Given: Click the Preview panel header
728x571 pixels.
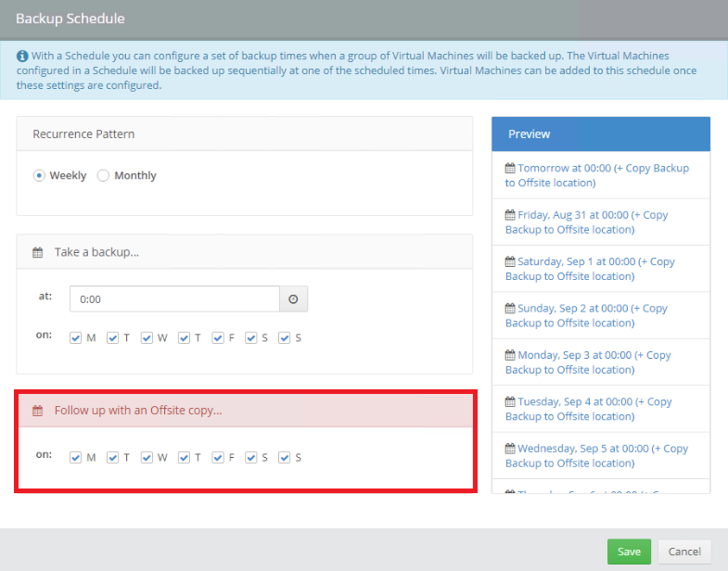Looking at the screenshot, I should pos(600,134).
